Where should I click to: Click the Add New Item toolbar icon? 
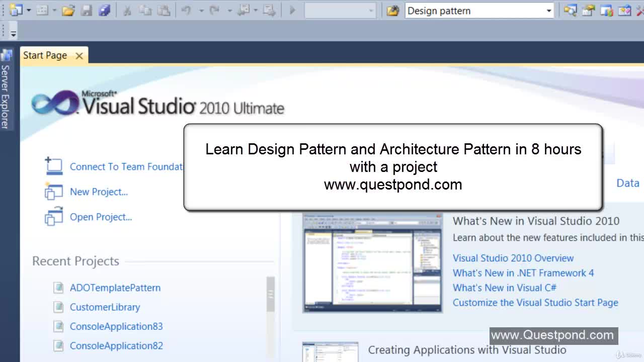coord(42,10)
